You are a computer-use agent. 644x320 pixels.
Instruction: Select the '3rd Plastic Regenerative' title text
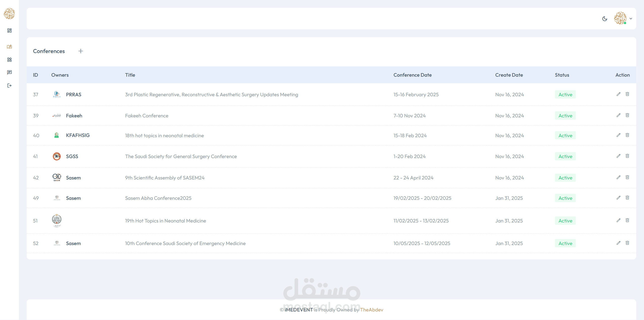(212, 95)
